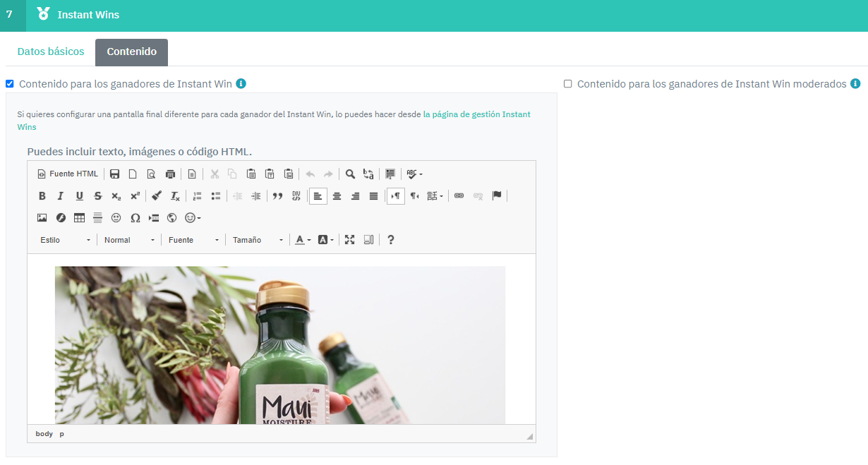Apply Superscript formatting
Image resolution: width=868 pixels, height=465 pixels.
(x=135, y=196)
